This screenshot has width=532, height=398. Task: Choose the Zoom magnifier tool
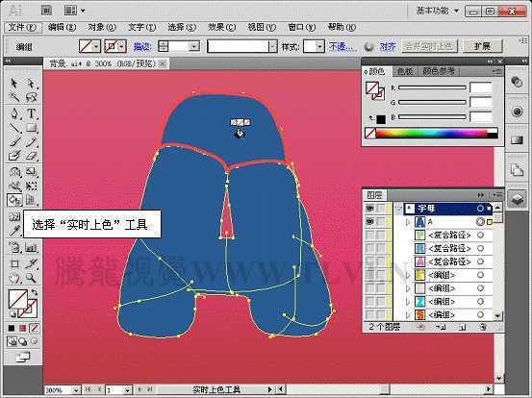coord(31,278)
